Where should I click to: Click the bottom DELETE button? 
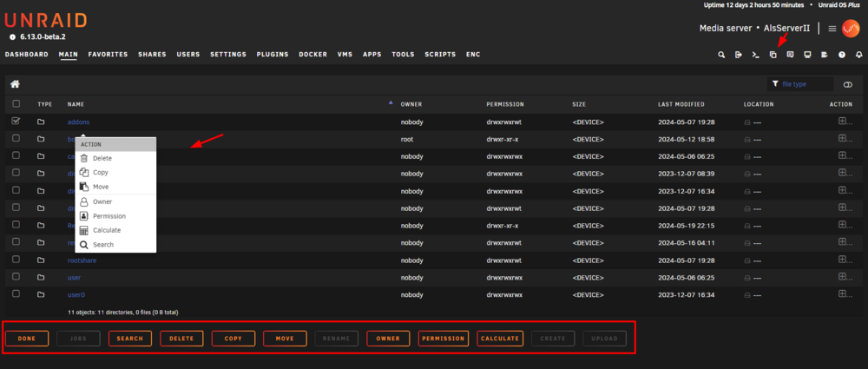pos(181,339)
